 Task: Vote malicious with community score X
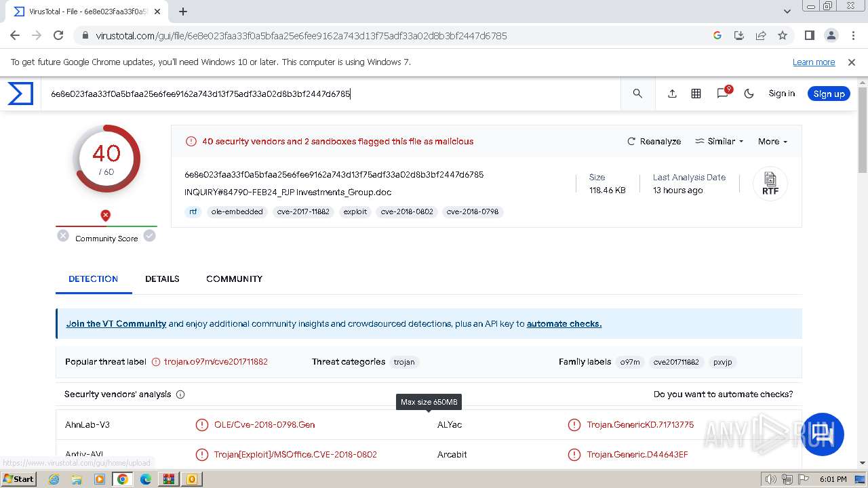[x=63, y=236]
